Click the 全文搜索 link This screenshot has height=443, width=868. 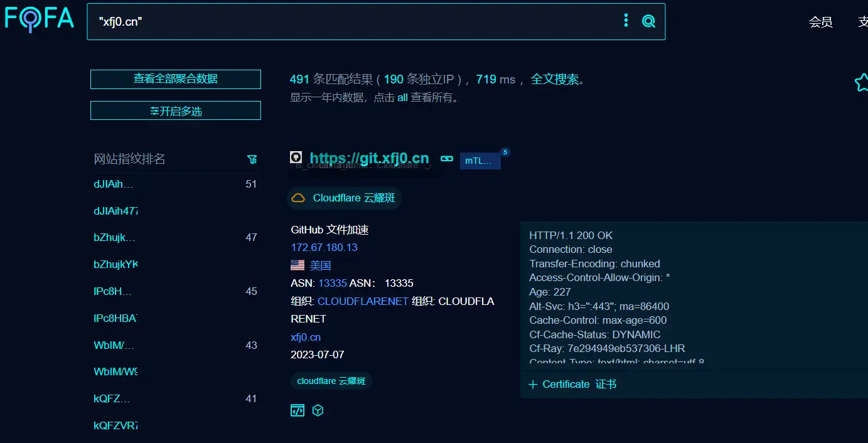[x=555, y=80]
